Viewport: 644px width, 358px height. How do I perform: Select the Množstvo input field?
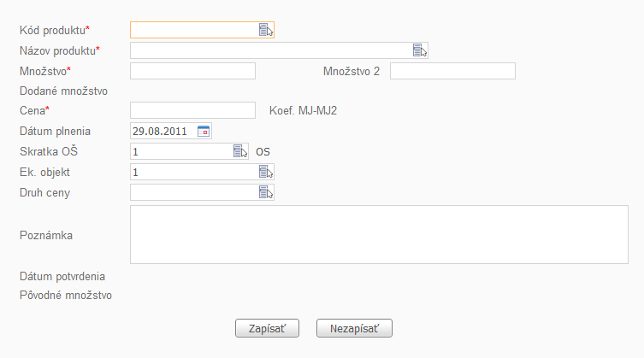click(192, 71)
